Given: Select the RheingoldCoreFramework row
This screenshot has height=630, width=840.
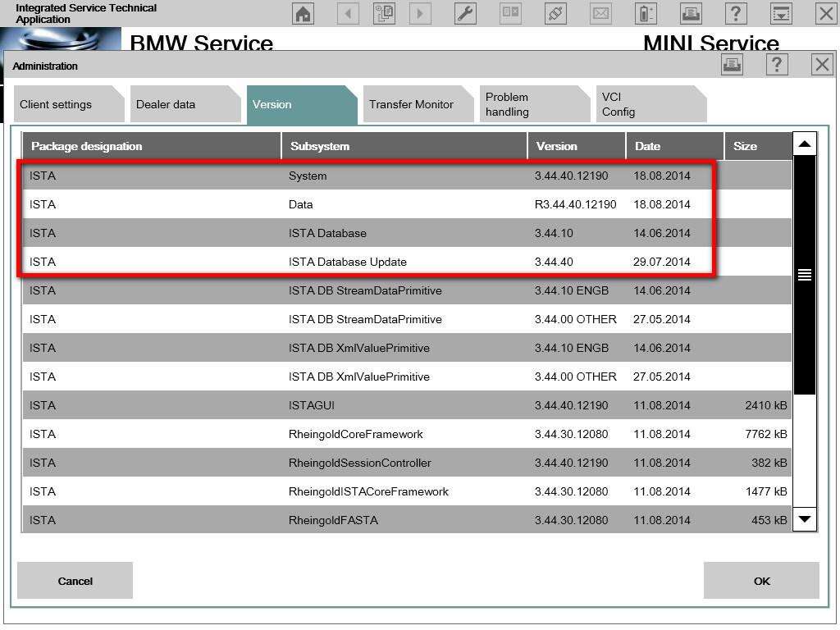Looking at the screenshot, I should coord(407,434).
